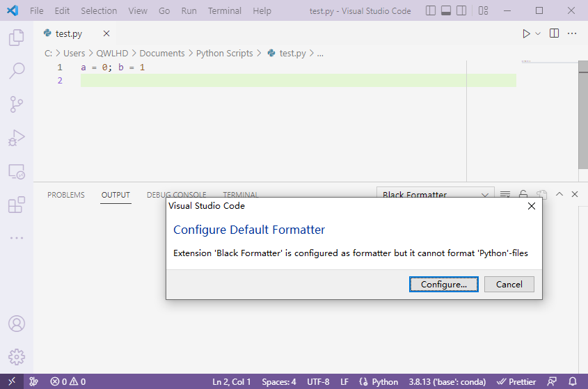Toggle the secondary side bar layout icon
This screenshot has height=389, width=588.
pos(461,10)
